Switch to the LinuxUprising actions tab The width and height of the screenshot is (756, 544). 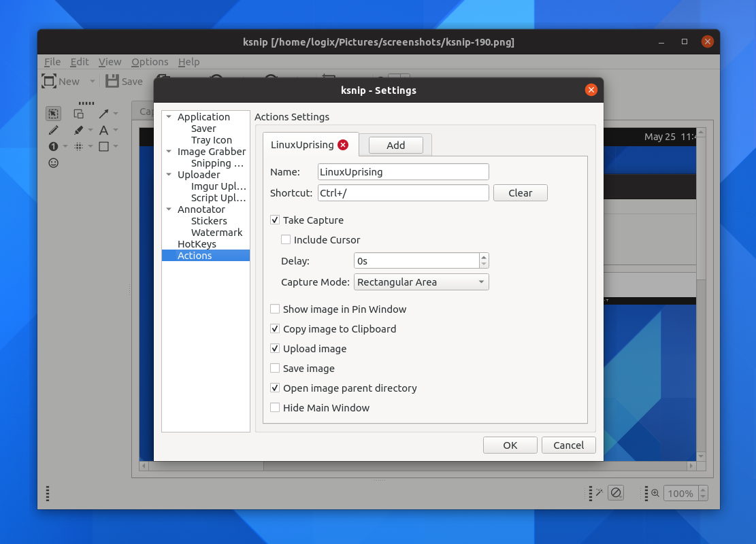302,144
